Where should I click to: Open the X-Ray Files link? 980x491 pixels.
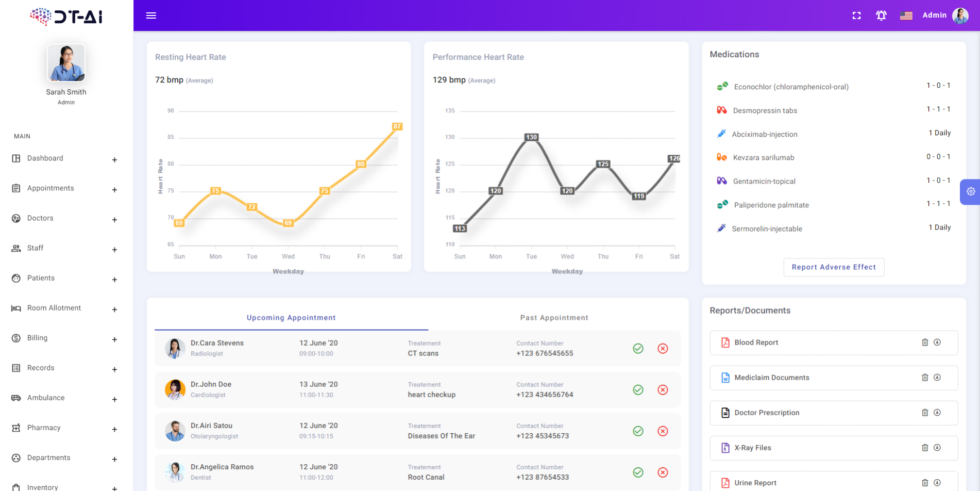pos(753,448)
